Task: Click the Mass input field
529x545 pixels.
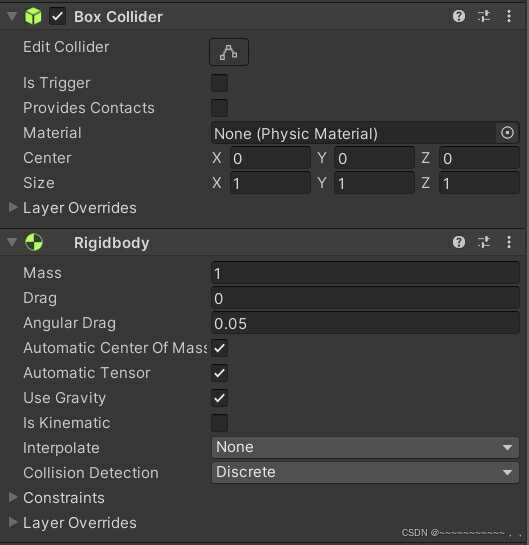Action: [365, 273]
